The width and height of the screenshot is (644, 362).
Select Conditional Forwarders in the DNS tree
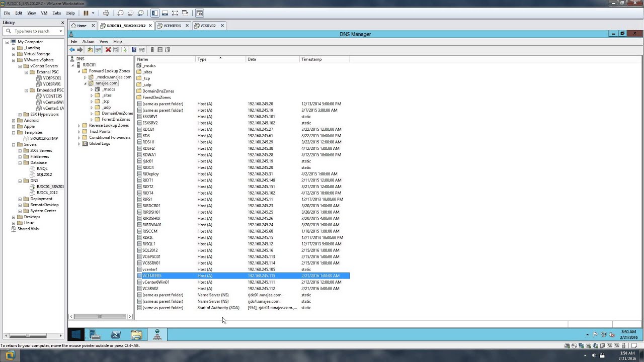click(x=110, y=137)
